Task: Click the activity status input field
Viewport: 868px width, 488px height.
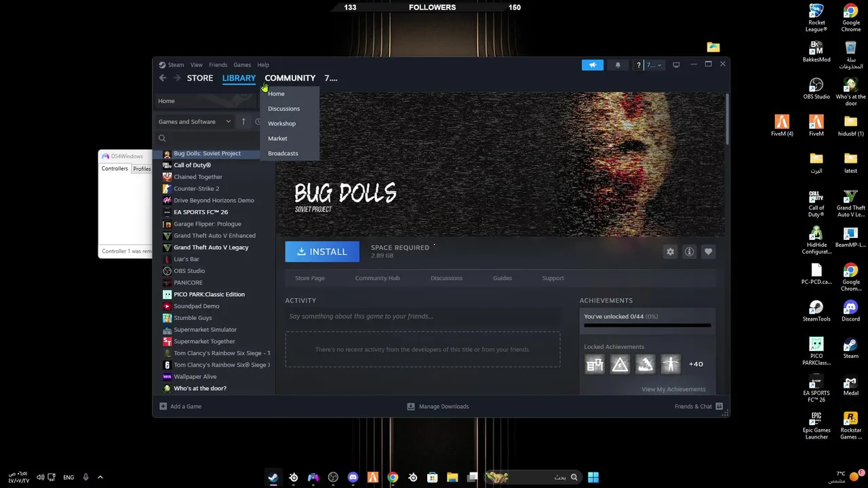Action: point(422,317)
